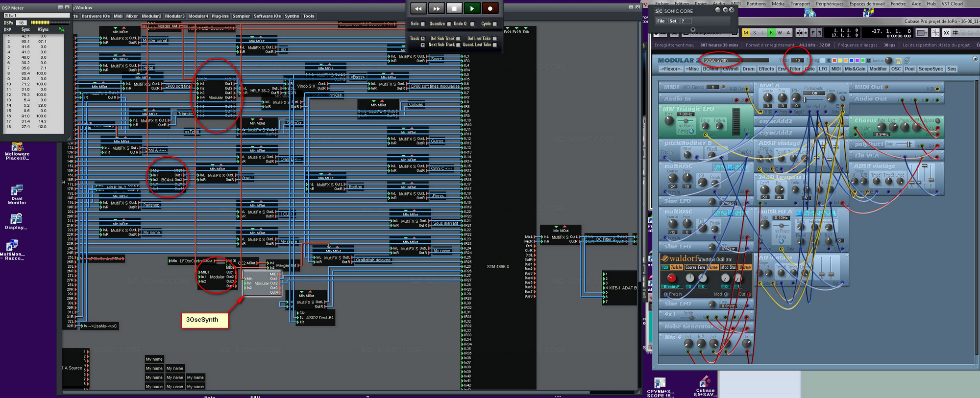Click the Modular copy pages icon
Viewport: 980px width, 398px height.
(907, 61)
